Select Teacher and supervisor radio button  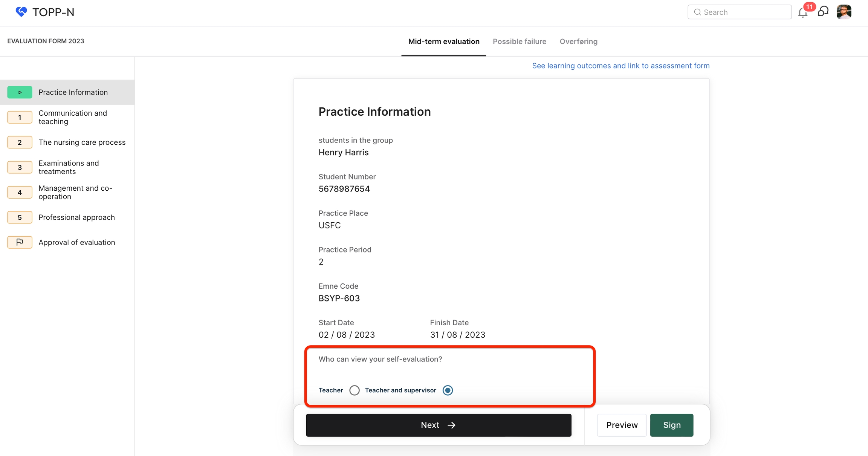click(x=448, y=390)
